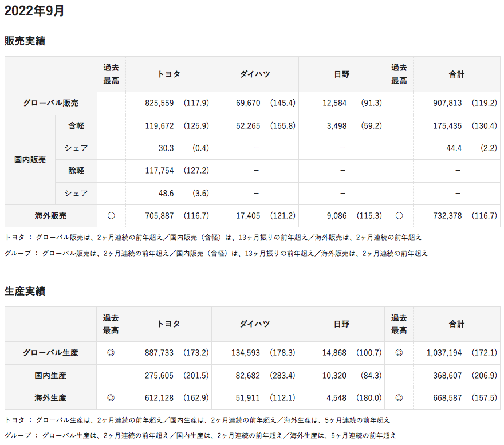Select the value 3,498

[337, 126]
